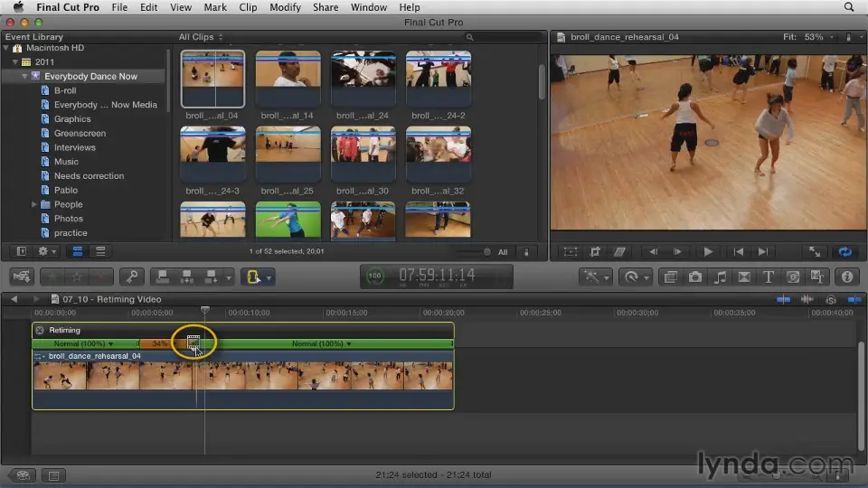868x488 pixels.
Task: Open the File menu
Action: [119, 7]
